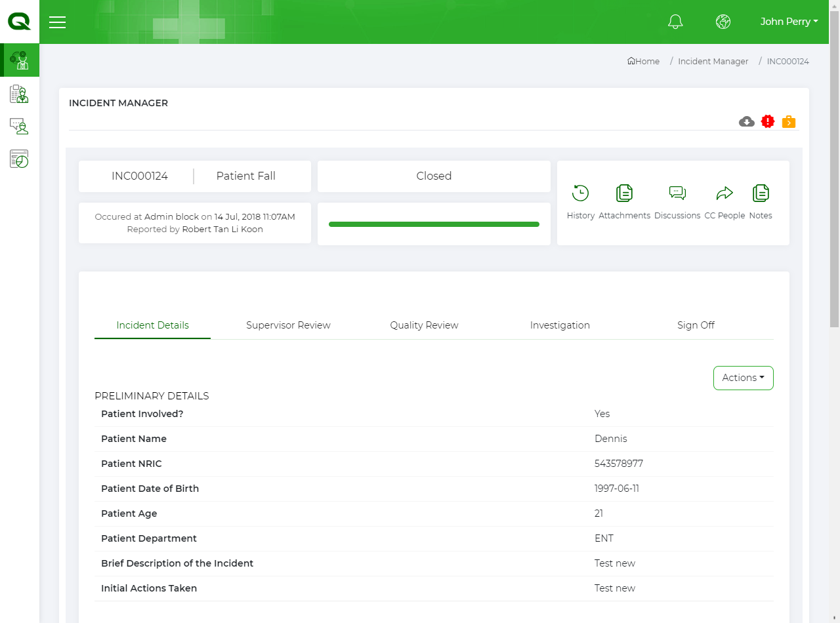Viewport: 840px width, 623px height.
Task: Open the Discussions icon
Action: point(677,193)
